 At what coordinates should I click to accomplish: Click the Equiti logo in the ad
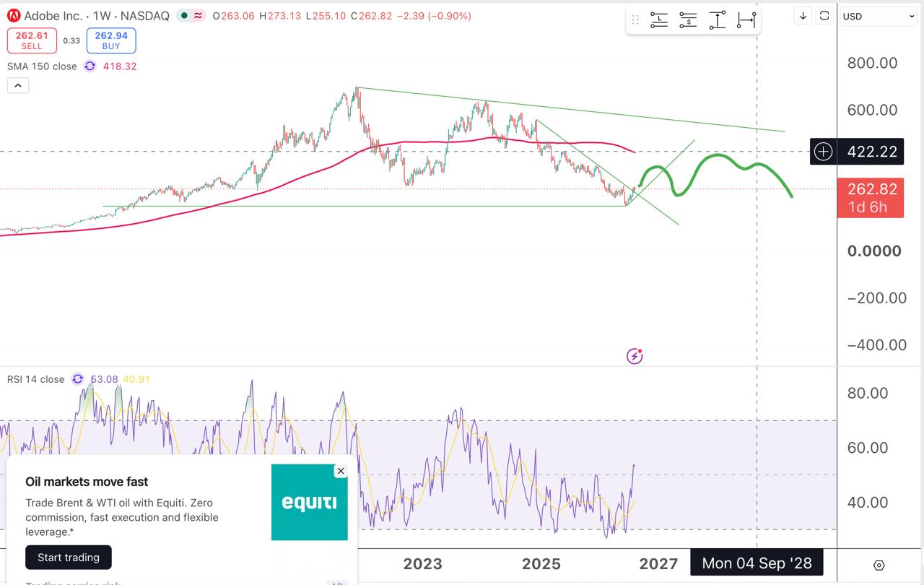point(310,502)
